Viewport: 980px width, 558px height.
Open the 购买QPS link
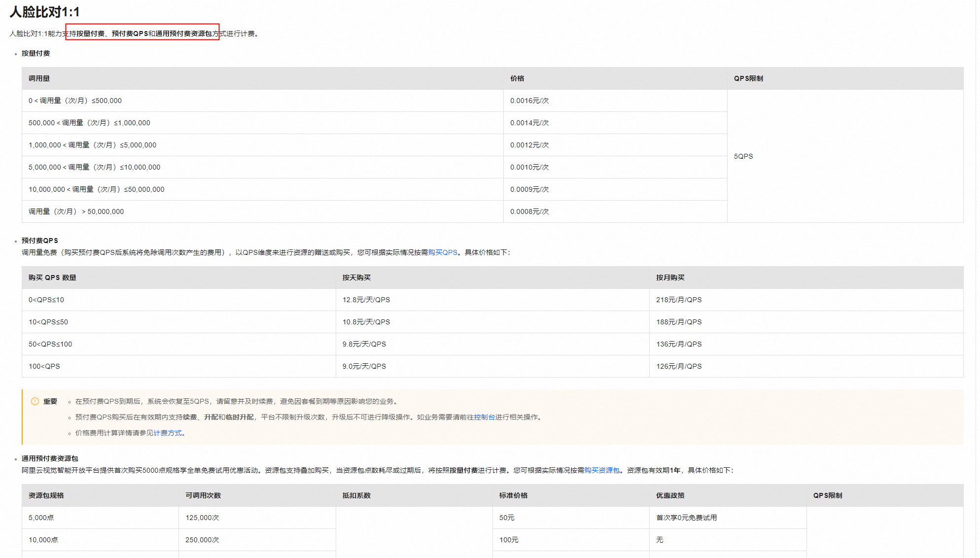coord(443,252)
